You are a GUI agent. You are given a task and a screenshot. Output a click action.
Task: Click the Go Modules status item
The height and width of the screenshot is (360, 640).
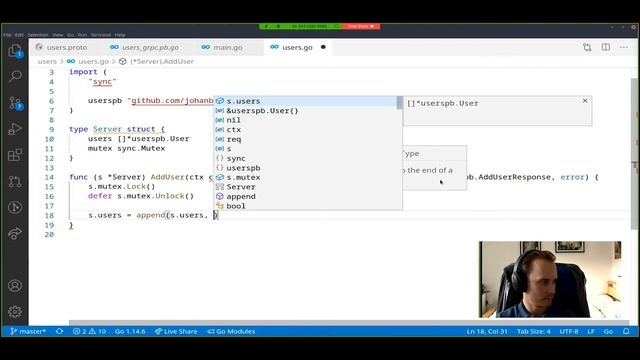coord(231,331)
